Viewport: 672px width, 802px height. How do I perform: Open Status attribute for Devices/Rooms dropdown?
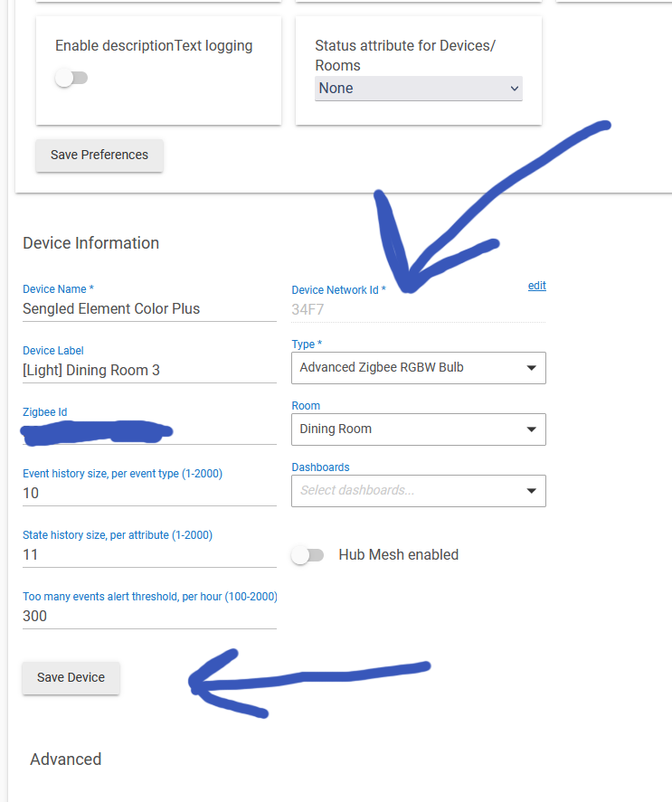[x=418, y=89]
